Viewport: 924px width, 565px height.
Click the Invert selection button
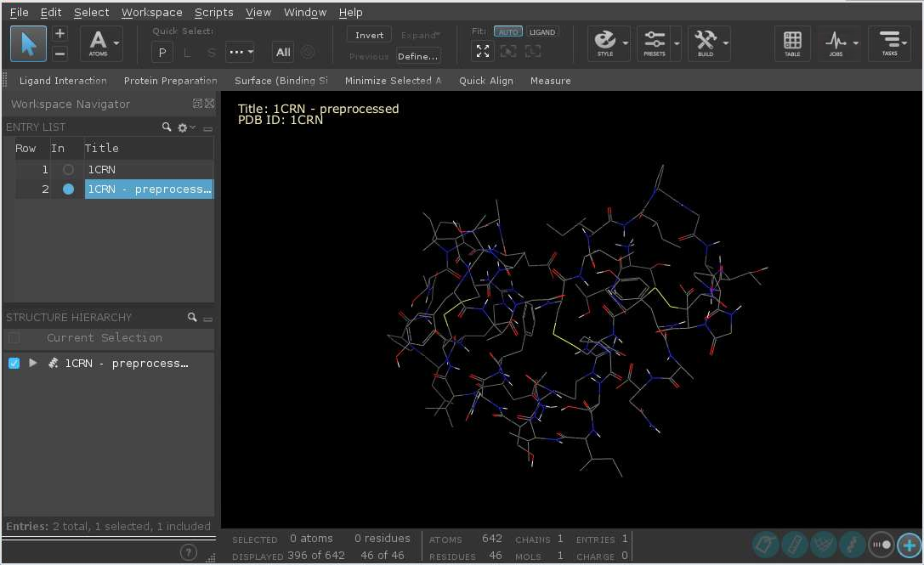369,35
